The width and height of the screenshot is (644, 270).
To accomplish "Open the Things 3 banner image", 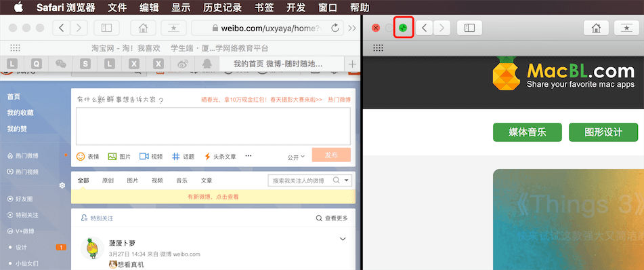I will tap(568, 219).
